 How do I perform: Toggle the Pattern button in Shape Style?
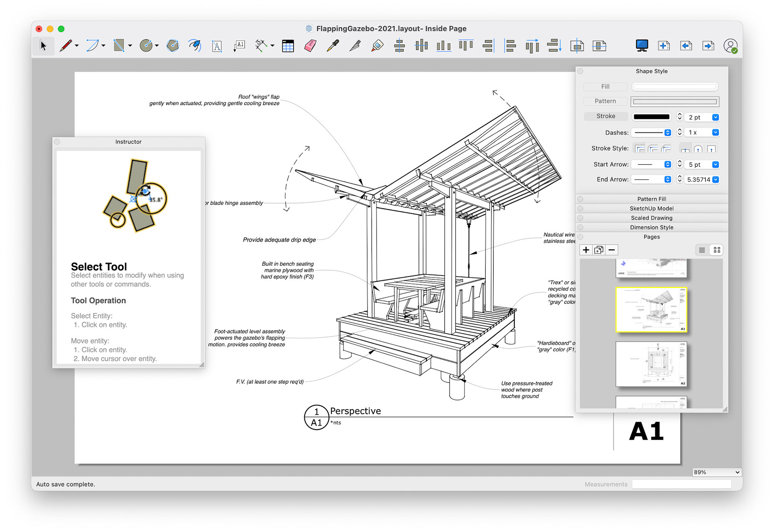coord(605,101)
